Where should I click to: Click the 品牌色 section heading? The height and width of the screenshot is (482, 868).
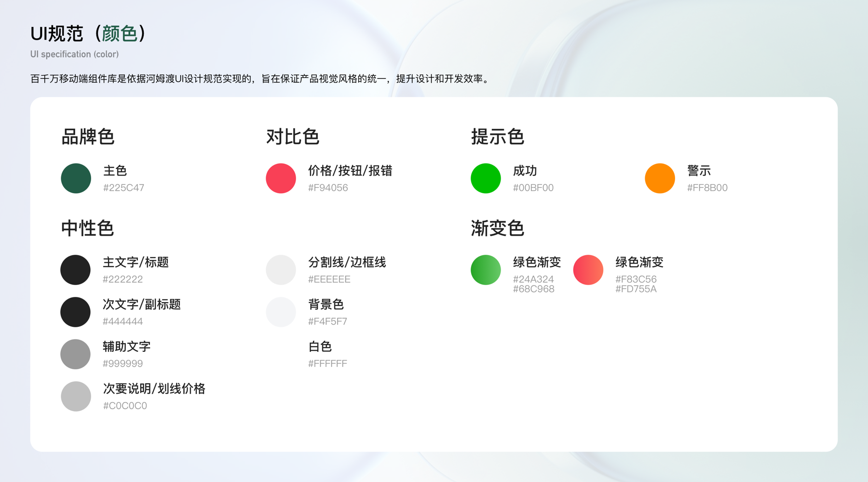click(x=88, y=137)
